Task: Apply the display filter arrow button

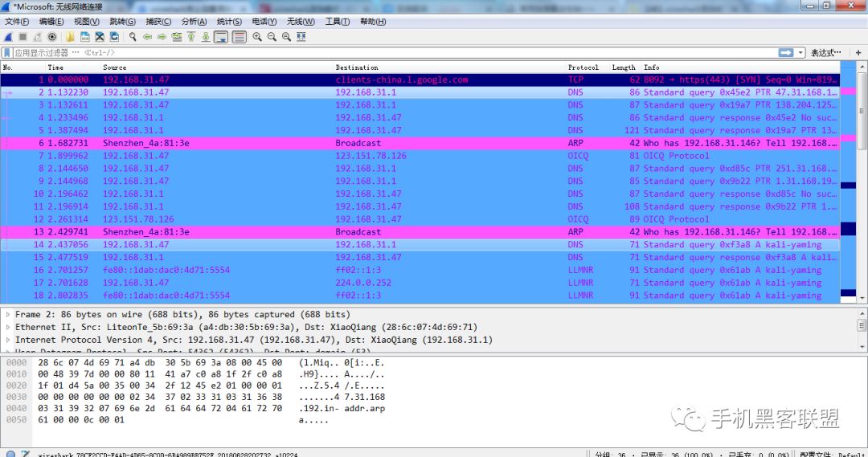Action: (x=786, y=52)
